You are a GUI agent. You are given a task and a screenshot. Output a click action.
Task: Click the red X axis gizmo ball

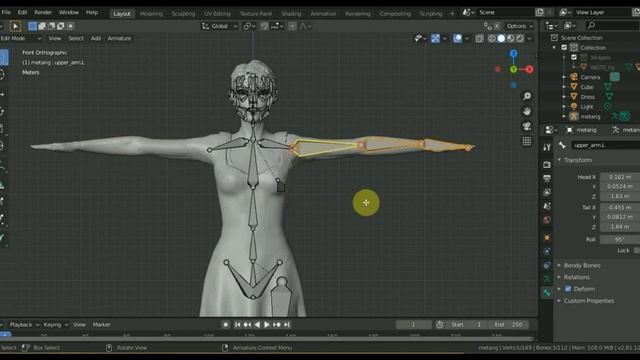point(529,69)
